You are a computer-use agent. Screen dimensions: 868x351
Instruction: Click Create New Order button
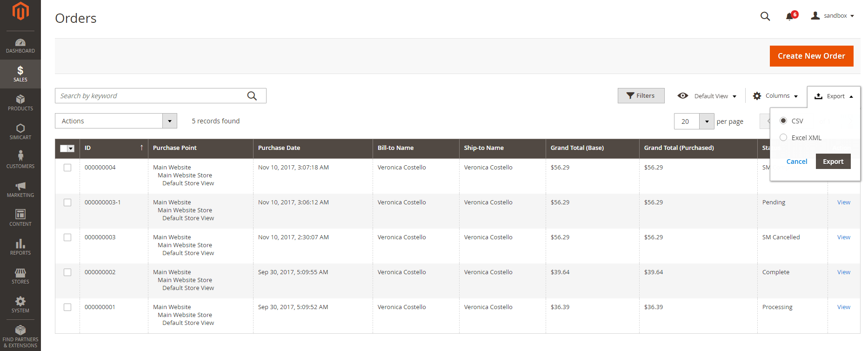(812, 56)
